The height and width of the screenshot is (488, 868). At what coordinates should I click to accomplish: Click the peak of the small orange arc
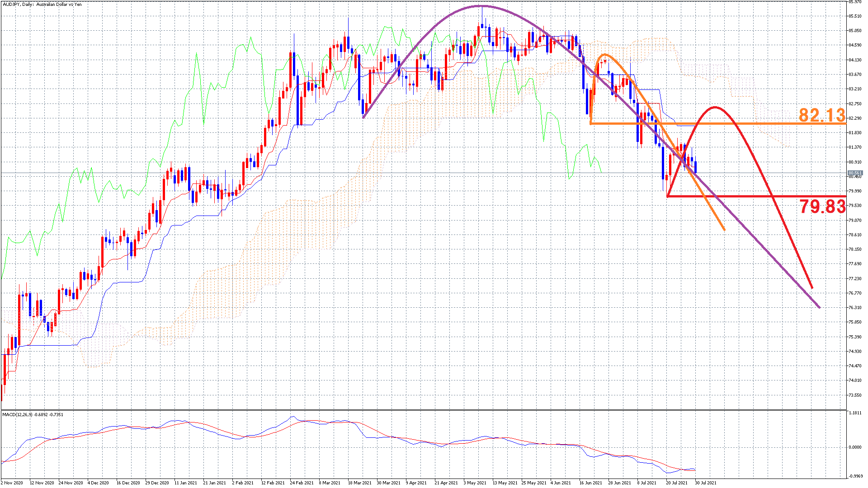click(604, 55)
